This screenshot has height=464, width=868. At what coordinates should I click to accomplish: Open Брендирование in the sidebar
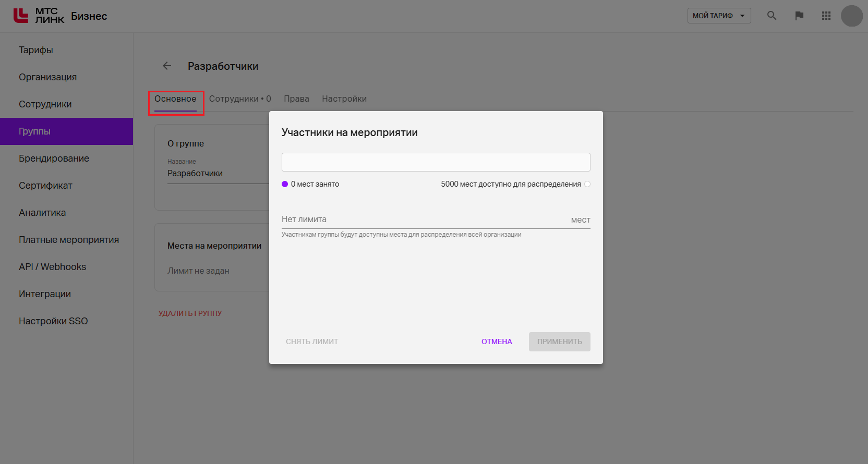pyautogui.click(x=54, y=158)
